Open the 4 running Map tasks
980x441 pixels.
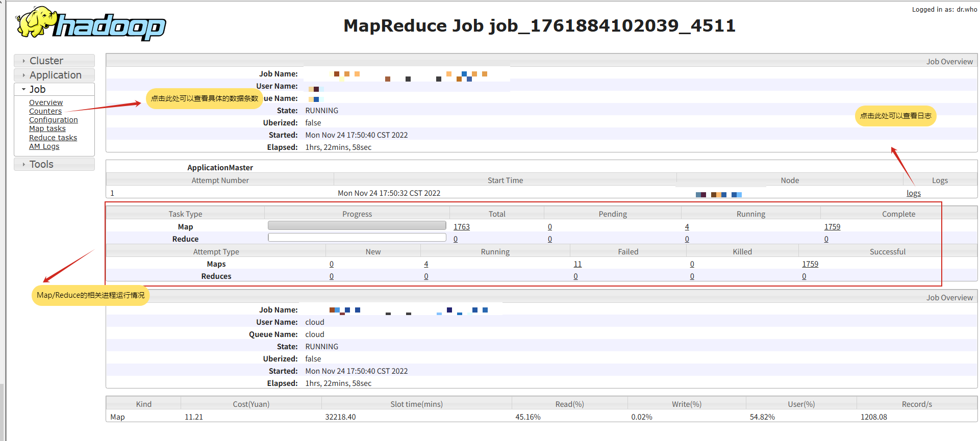[687, 227]
